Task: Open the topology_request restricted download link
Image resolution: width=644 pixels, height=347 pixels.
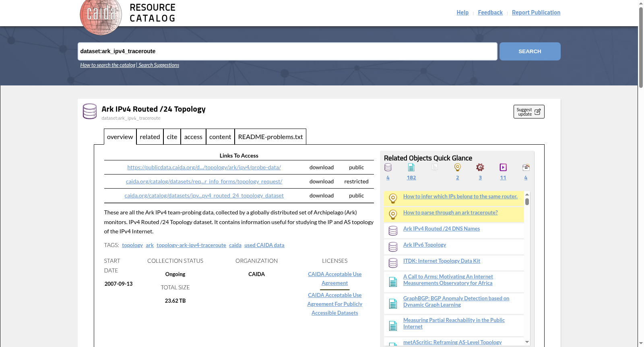Action: tap(204, 181)
